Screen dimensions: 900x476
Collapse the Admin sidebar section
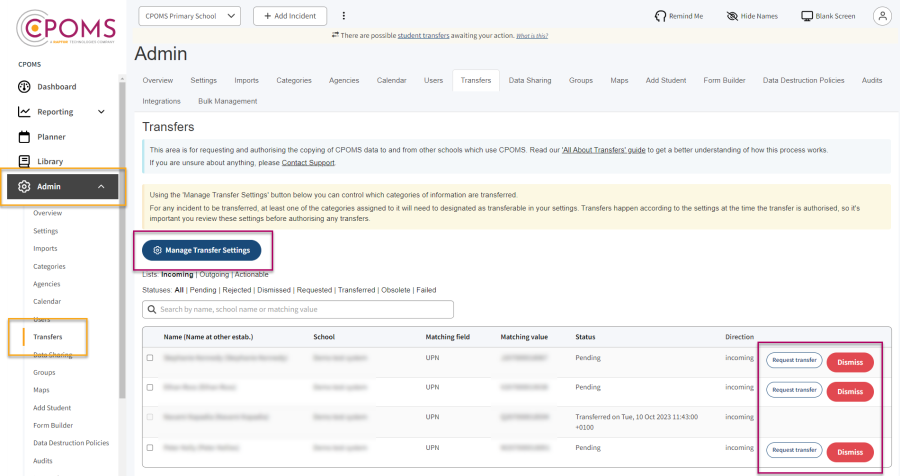pos(101,186)
